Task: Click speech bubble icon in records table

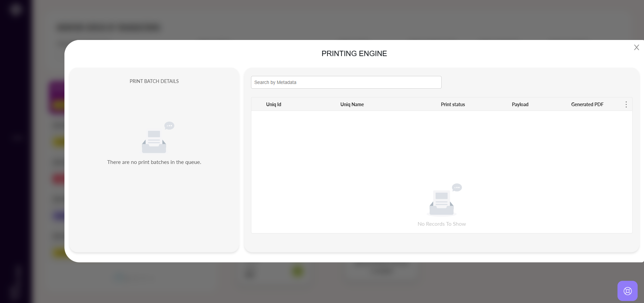Action: tap(457, 187)
